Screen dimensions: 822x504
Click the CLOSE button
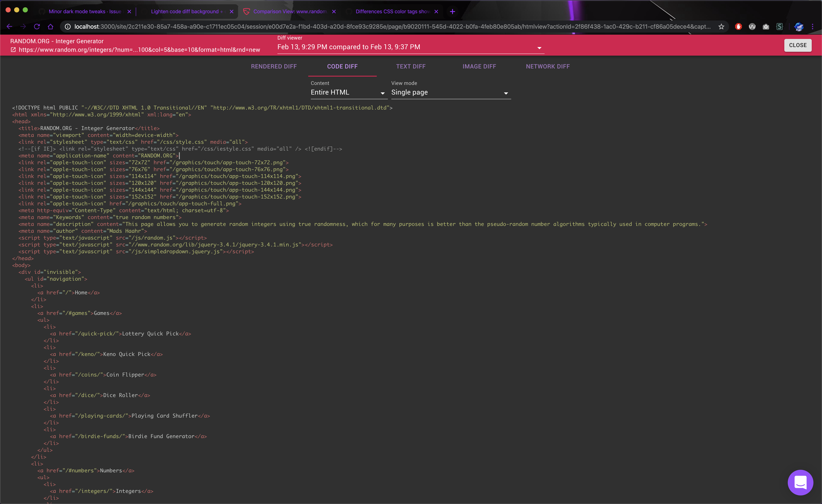798,45
